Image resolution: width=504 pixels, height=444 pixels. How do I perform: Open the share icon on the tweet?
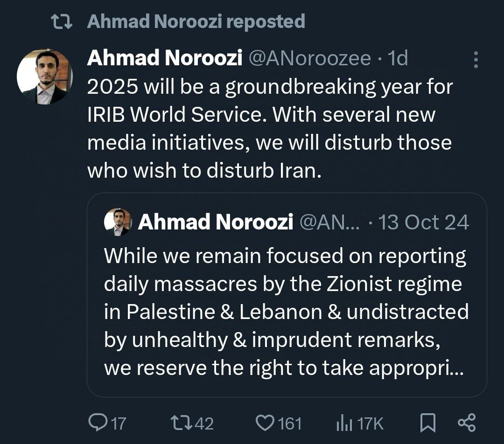tap(466, 423)
